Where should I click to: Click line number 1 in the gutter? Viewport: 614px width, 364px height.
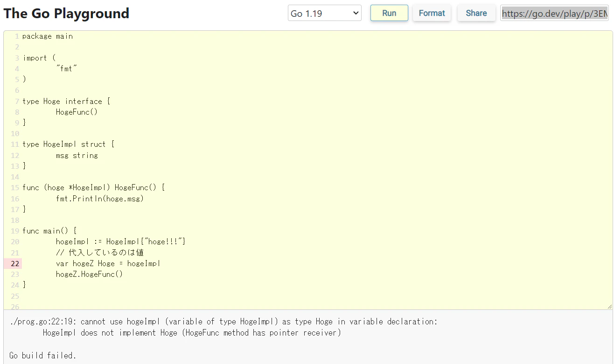(x=17, y=36)
